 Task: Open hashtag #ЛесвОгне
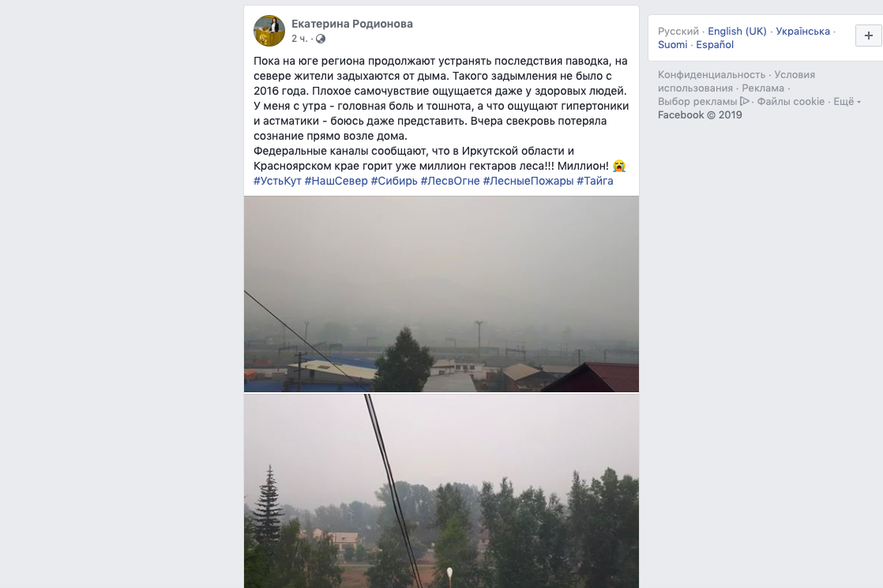(x=450, y=182)
